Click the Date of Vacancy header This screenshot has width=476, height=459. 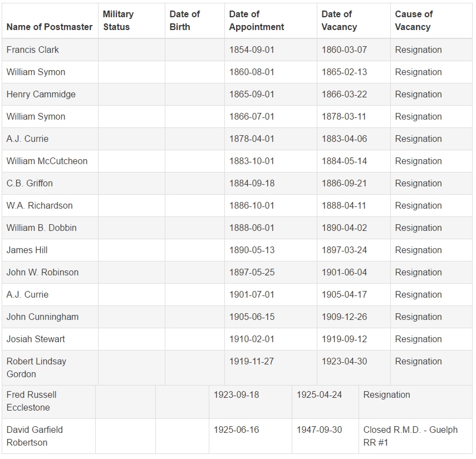click(x=339, y=21)
